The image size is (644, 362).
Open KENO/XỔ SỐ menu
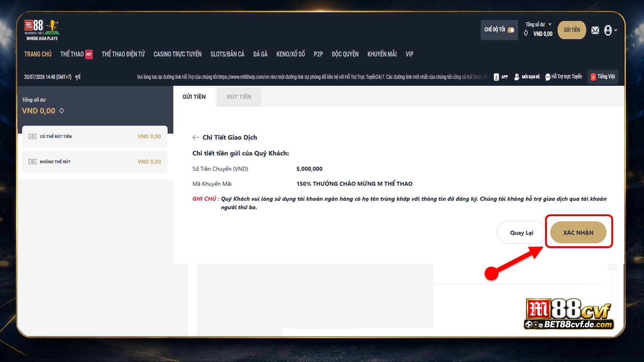(290, 54)
